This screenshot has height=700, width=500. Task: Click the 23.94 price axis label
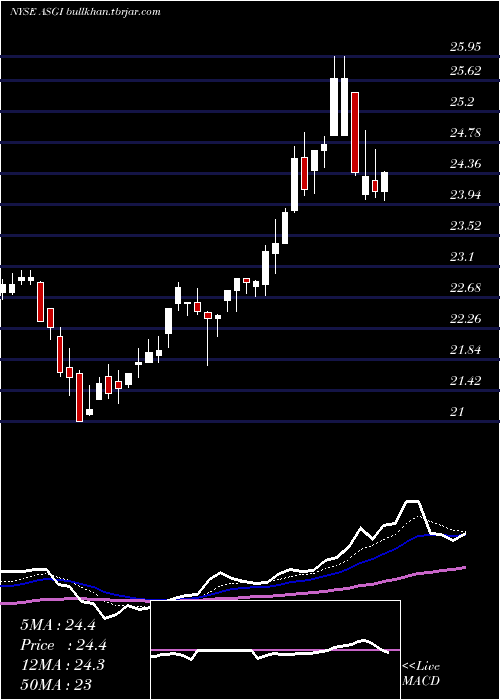pos(466,195)
